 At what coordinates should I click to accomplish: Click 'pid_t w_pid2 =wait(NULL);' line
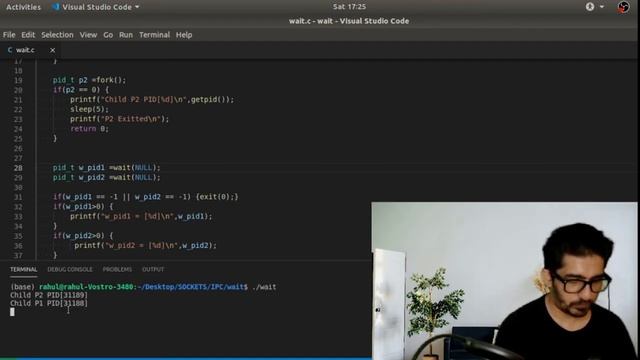coord(107,177)
